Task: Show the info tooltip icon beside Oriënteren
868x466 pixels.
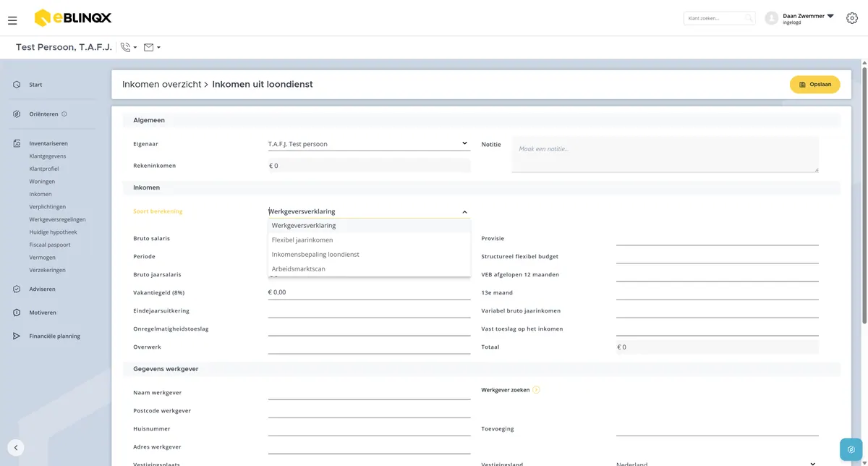Action: point(64,114)
